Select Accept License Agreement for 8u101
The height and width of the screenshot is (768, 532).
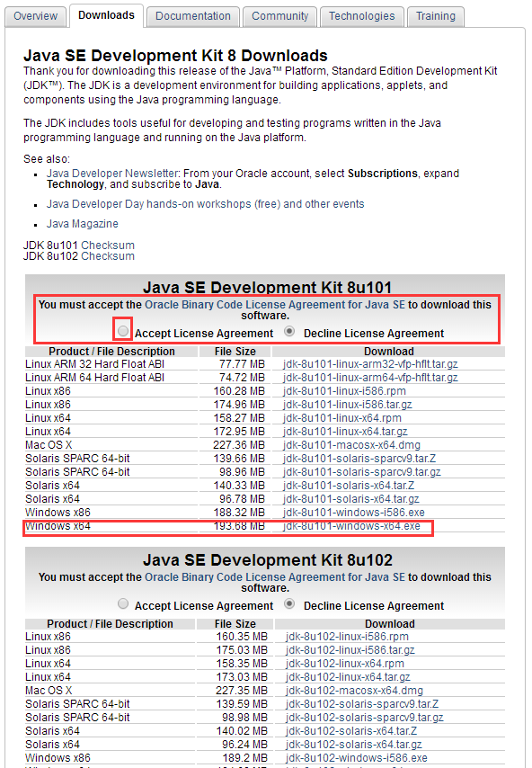[x=123, y=331]
